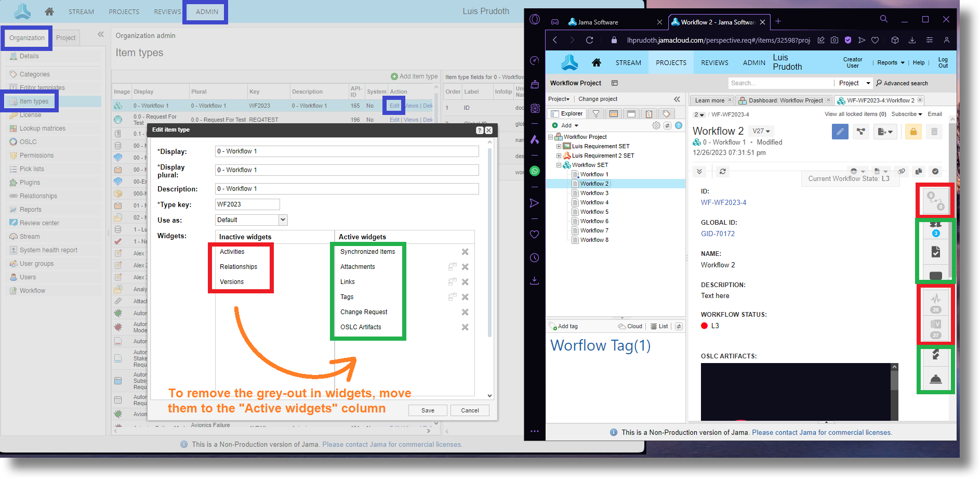This screenshot has width=980, height=478.
Task: Open the Project search scope dropdown
Action: [854, 83]
